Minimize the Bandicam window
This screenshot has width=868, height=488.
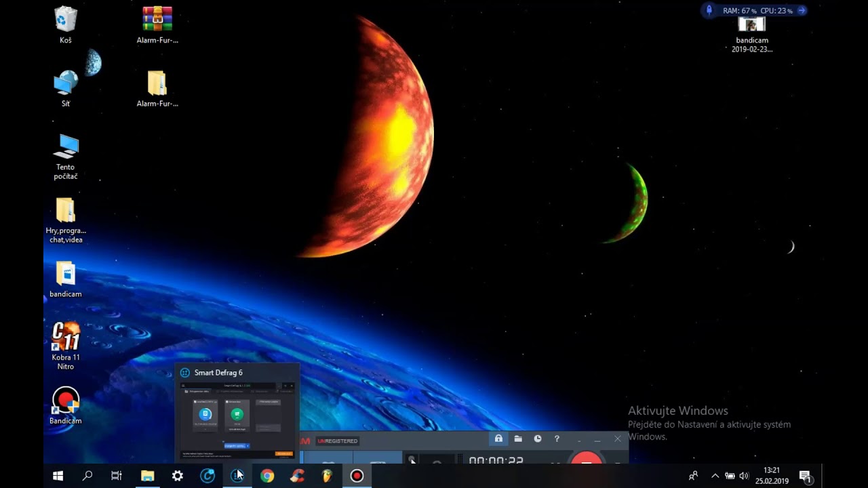(x=597, y=440)
